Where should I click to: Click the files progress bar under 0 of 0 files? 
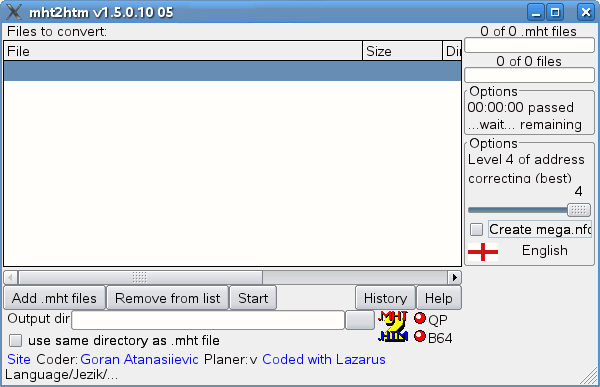[529, 75]
